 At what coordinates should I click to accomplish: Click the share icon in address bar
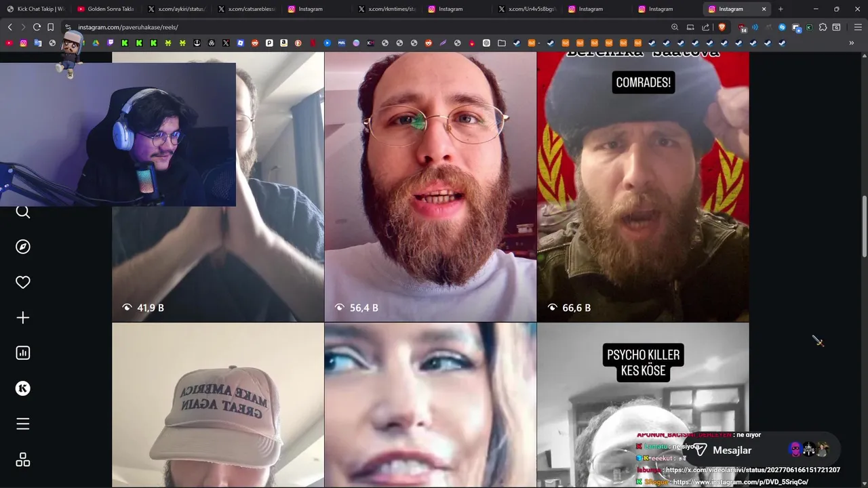pos(705,27)
